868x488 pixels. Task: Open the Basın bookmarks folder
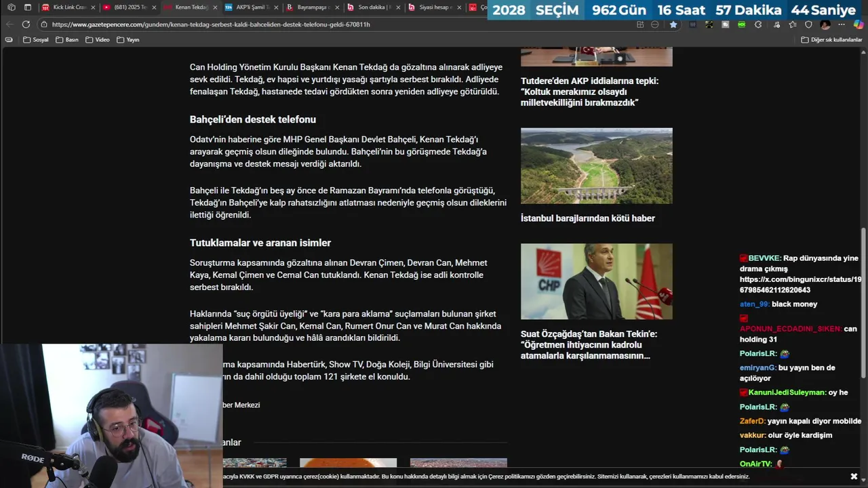tap(67, 40)
